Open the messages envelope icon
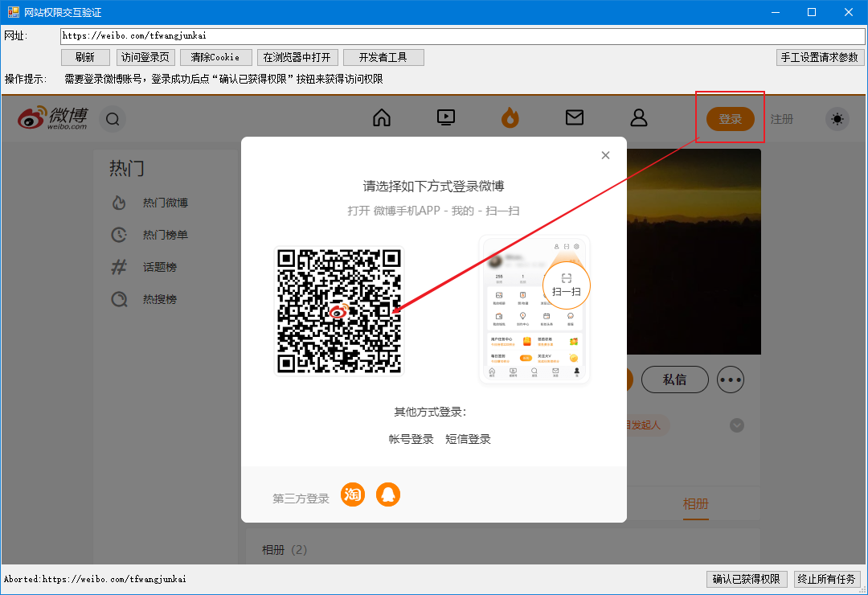The image size is (868, 595). point(574,117)
